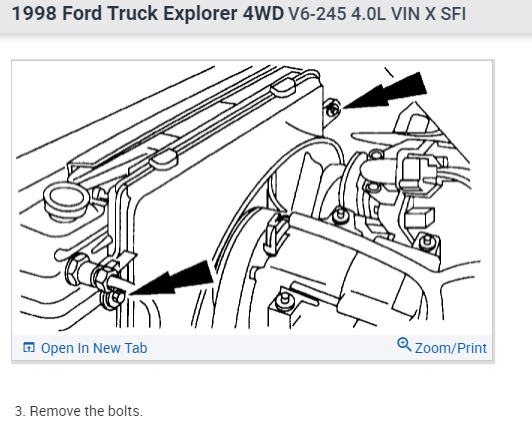Click the electrical connector at diagram right

click(x=423, y=173)
